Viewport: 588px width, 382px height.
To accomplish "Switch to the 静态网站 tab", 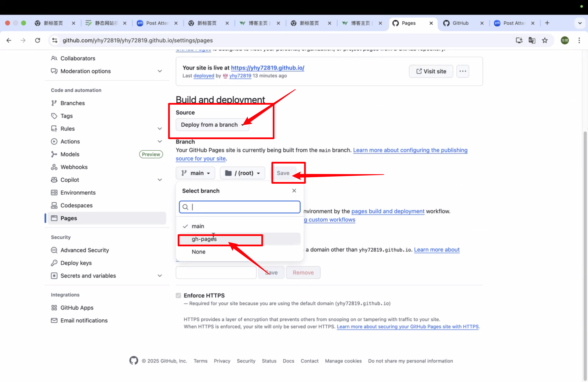I will [x=106, y=23].
